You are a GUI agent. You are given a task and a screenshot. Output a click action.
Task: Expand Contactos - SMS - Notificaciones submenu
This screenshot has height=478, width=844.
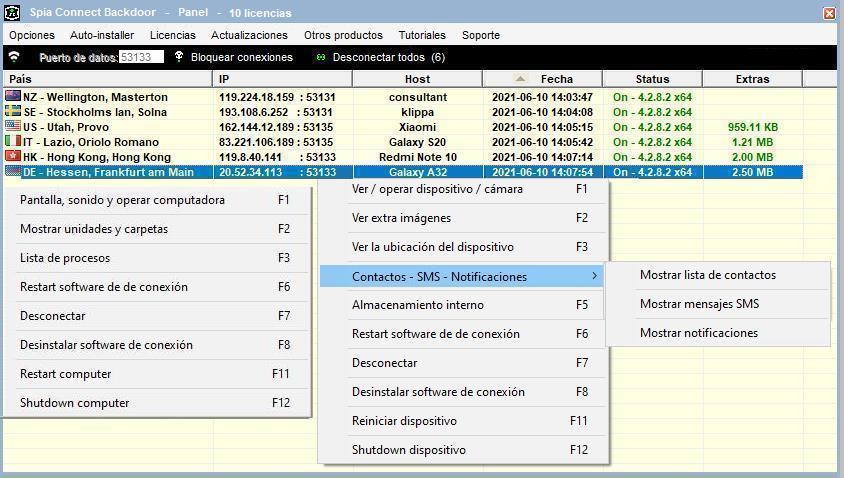point(461,276)
